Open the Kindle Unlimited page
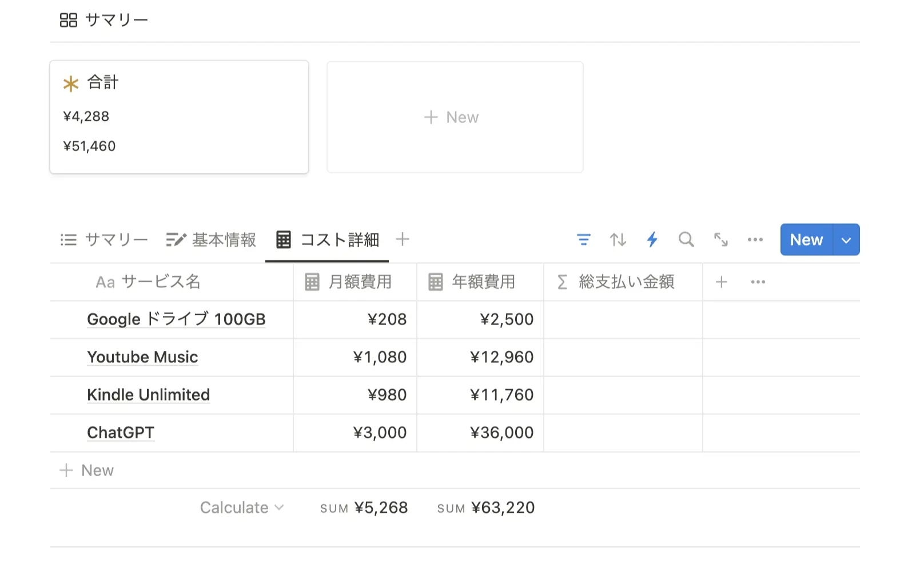The image size is (924, 582). click(149, 395)
